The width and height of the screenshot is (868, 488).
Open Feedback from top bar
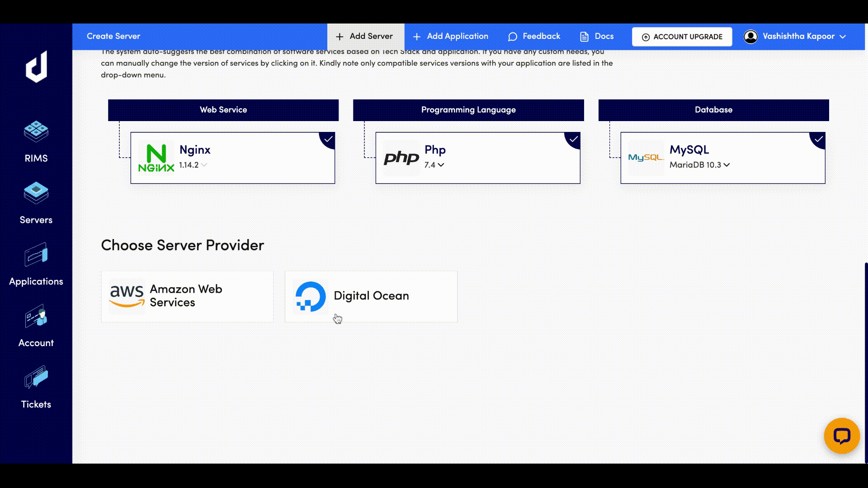534,37
